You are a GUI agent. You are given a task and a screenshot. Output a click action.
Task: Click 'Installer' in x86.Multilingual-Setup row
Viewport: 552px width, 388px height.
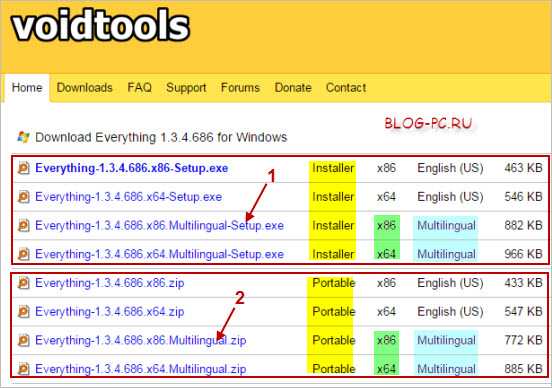click(x=333, y=225)
